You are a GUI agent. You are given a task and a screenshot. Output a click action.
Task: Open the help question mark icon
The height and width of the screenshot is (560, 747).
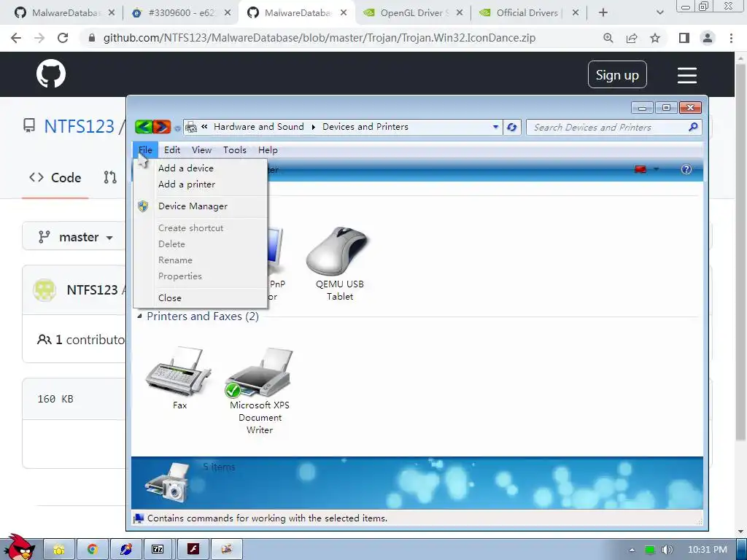pos(686,169)
